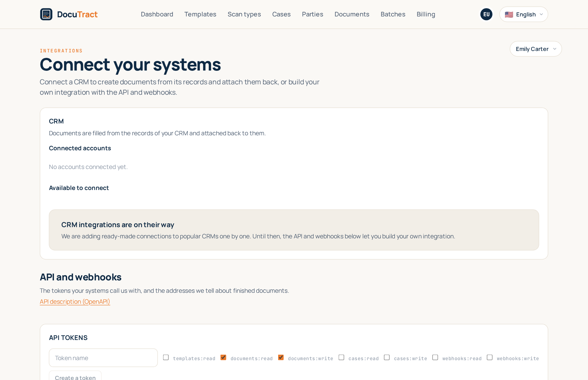Viewport: 588px width, 380px height.
Task: Navigate to Scan types
Action: pyautogui.click(x=244, y=14)
